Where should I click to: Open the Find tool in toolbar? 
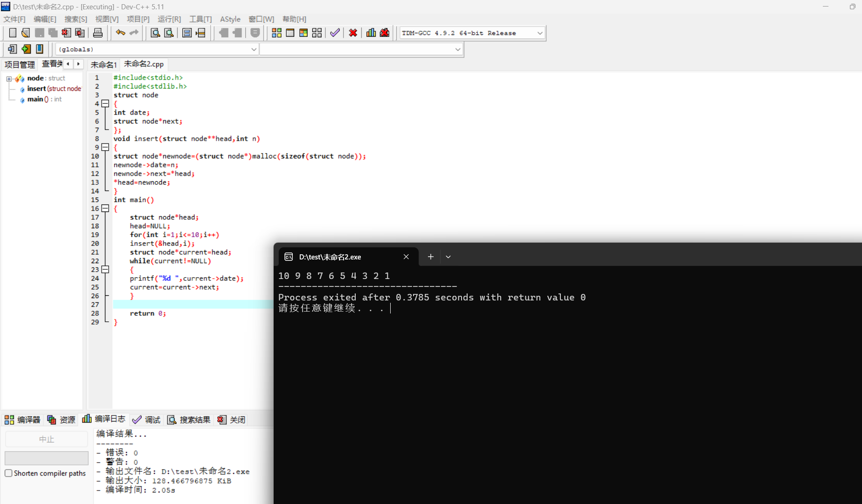(x=155, y=33)
